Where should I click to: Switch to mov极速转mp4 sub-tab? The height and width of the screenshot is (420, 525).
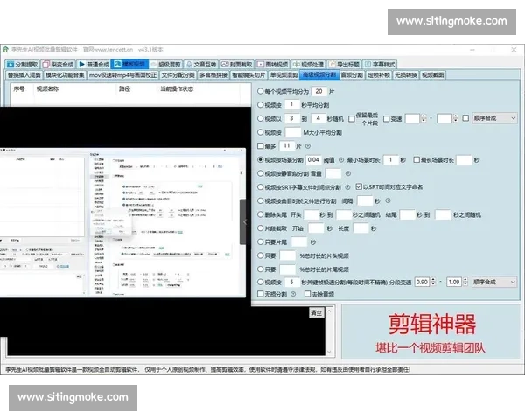(x=122, y=75)
